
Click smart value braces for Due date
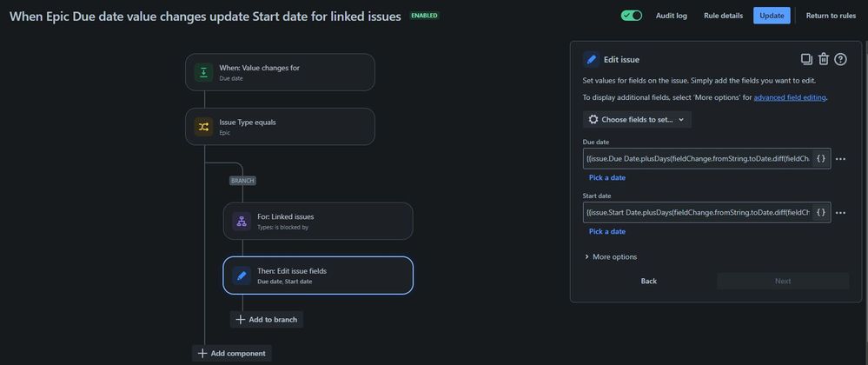[x=821, y=158]
